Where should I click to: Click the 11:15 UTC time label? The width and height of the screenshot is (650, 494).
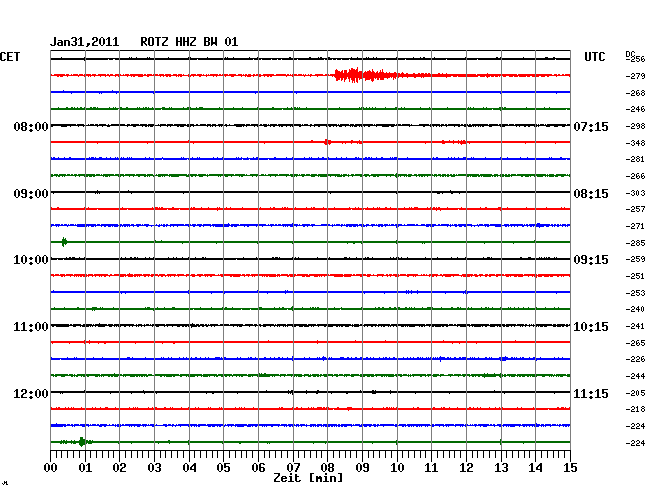(x=591, y=393)
